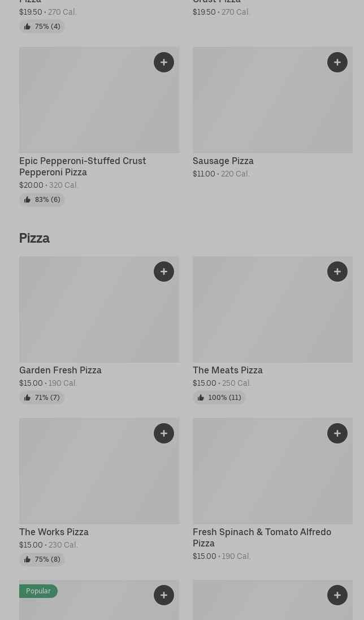Viewport: 364px width, 620px height.
Task: Click the 71% (7) rating badge
Action: point(42,398)
